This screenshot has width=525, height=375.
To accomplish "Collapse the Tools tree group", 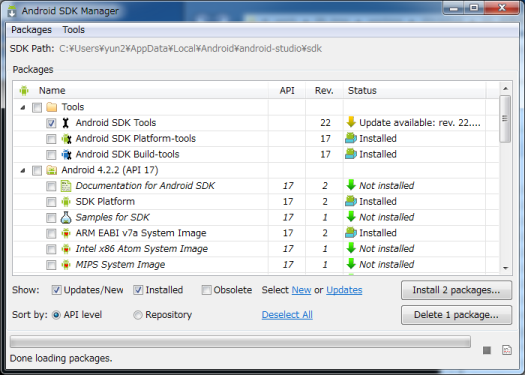I will (23, 107).
